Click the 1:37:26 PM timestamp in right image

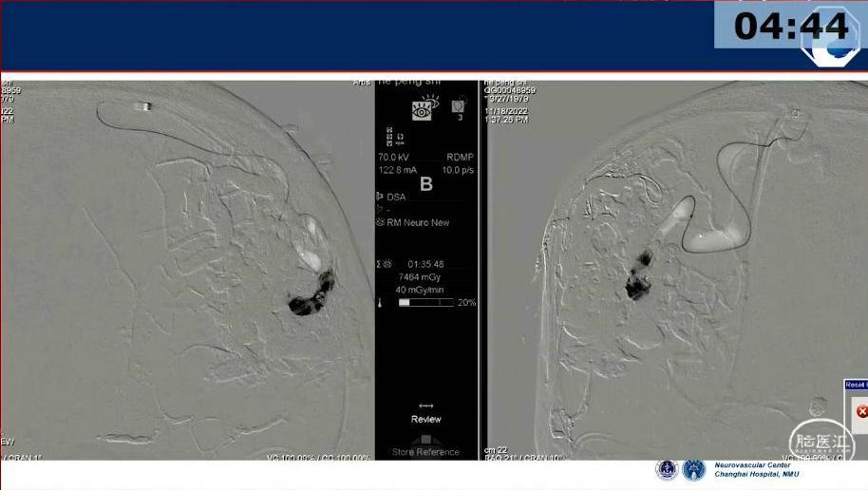click(x=506, y=120)
